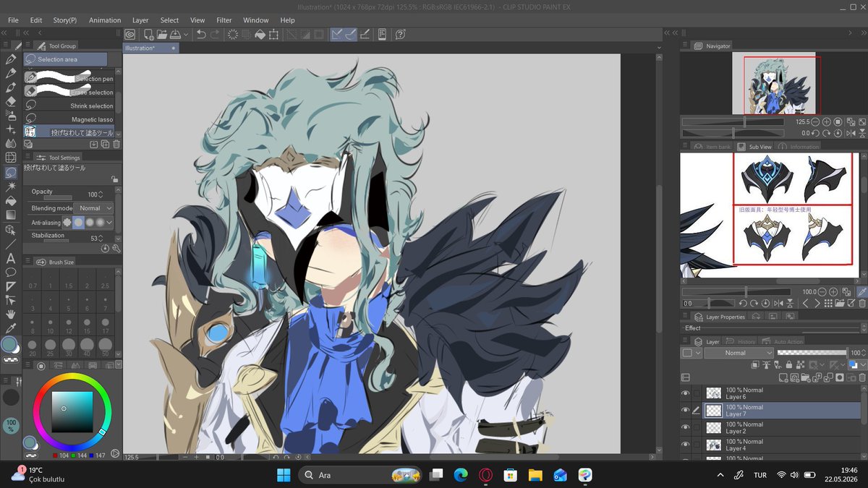Toggle Snap to Ruler in the command bar
Image resolution: width=868 pixels, height=488 pixels.
[x=336, y=34]
